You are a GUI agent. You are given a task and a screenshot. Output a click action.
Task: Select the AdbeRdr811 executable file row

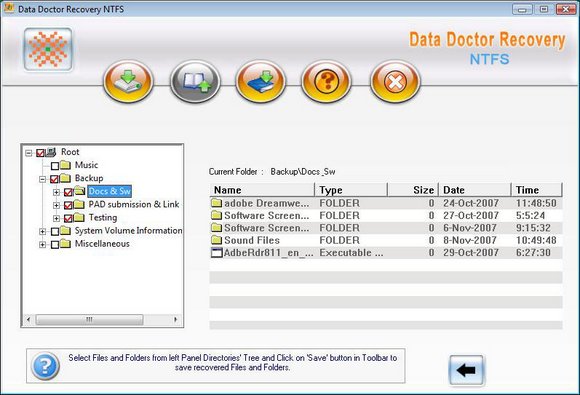[x=386, y=253]
